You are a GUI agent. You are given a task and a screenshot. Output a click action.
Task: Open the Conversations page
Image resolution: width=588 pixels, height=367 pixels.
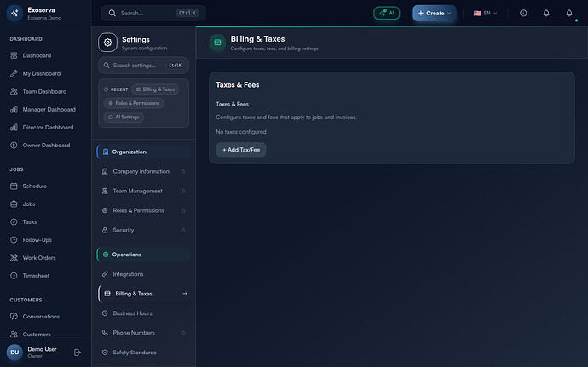pyautogui.click(x=46, y=317)
